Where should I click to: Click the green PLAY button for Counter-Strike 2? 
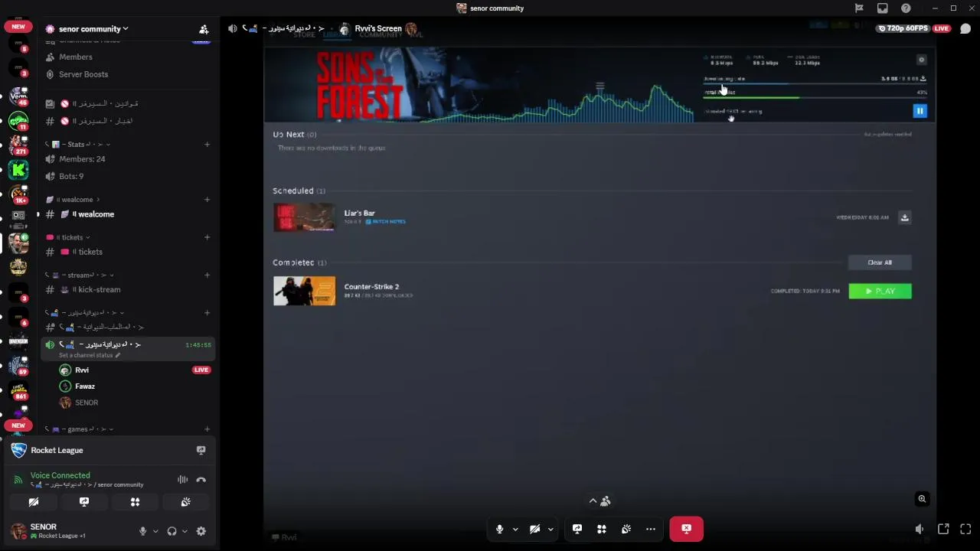pyautogui.click(x=880, y=291)
